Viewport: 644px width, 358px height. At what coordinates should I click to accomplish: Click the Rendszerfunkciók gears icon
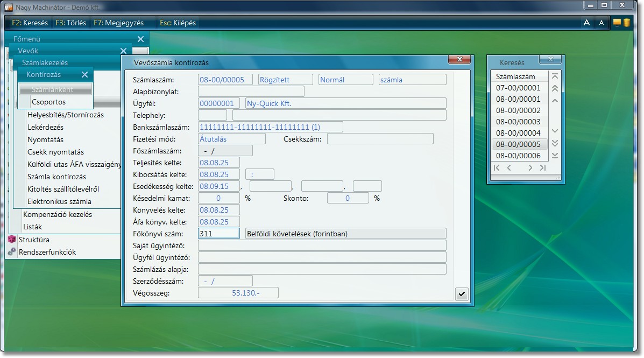12,252
